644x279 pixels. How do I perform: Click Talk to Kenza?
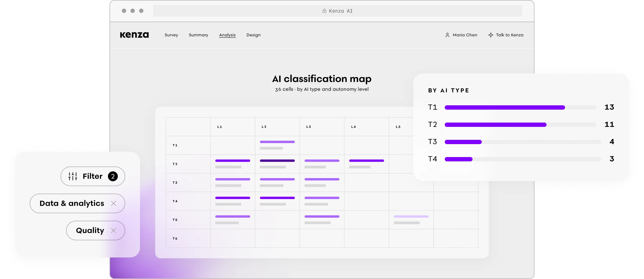point(506,35)
